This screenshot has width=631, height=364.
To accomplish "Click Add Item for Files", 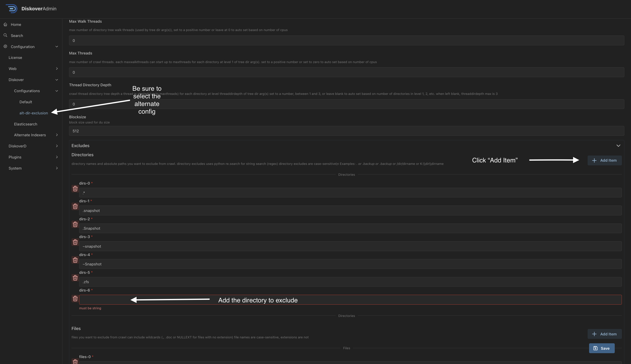I will pyautogui.click(x=604, y=334).
